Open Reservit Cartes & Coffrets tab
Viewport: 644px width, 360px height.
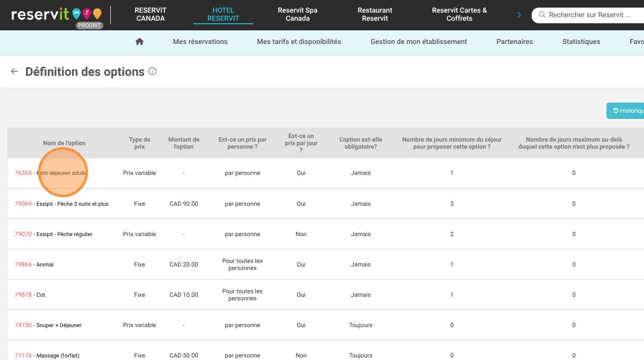459,14
